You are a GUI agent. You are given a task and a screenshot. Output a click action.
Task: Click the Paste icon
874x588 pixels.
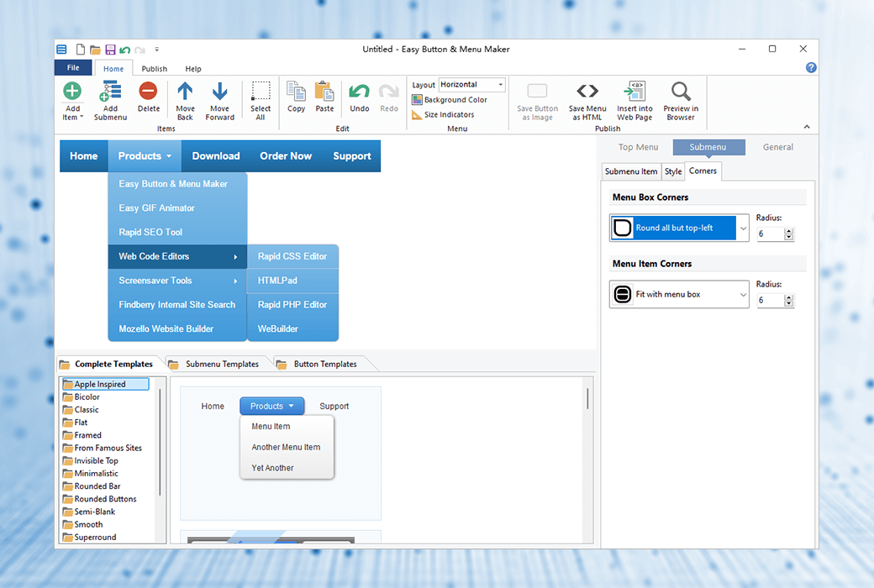[x=324, y=91]
